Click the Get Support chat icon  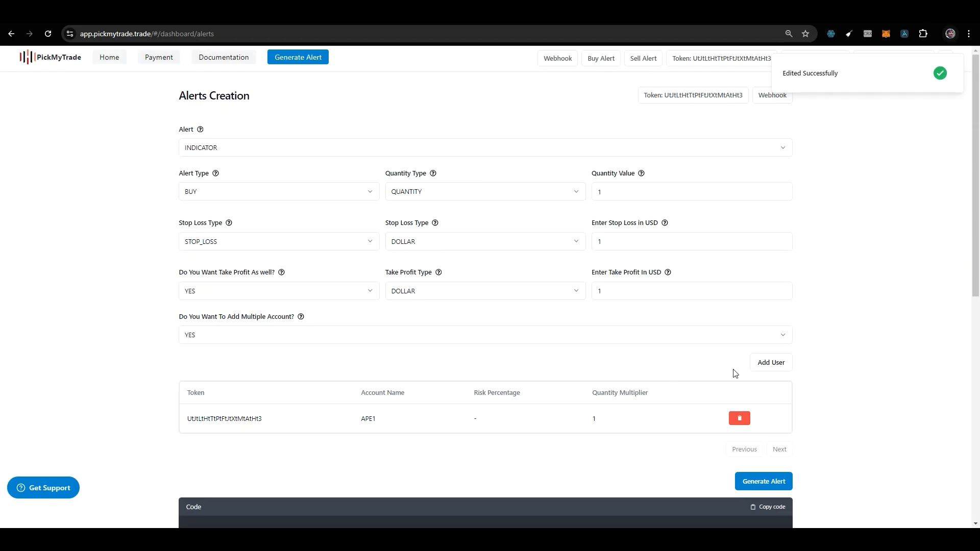(x=20, y=488)
